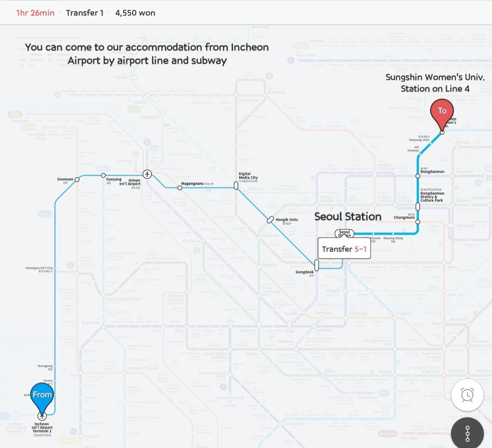Select Incheon Airport Terminal 1 airplane icon

click(x=42, y=416)
